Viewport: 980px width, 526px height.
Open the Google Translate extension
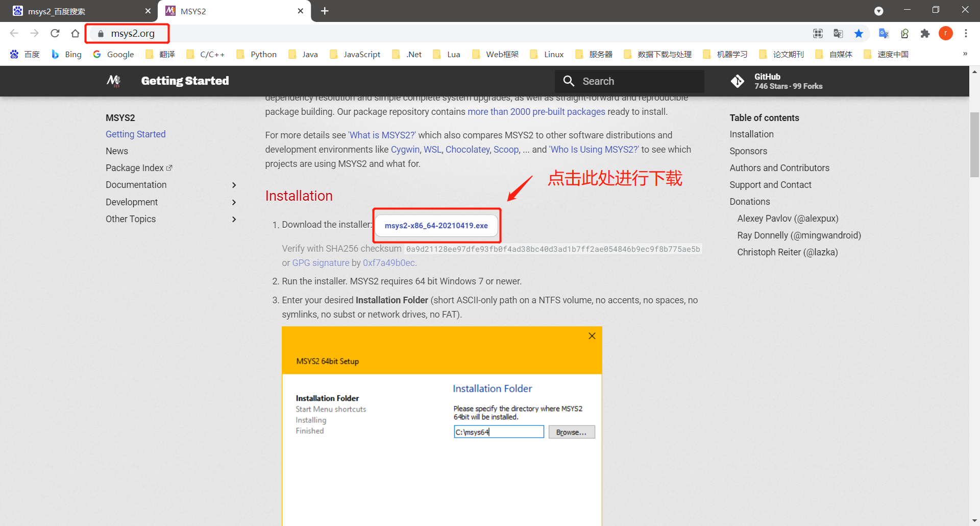click(884, 33)
